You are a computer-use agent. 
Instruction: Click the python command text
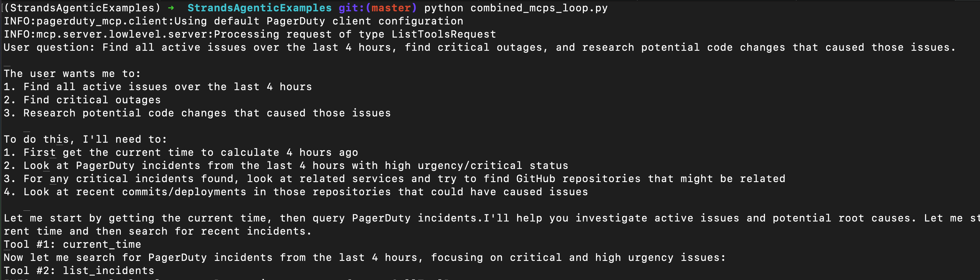pyautogui.click(x=444, y=7)
